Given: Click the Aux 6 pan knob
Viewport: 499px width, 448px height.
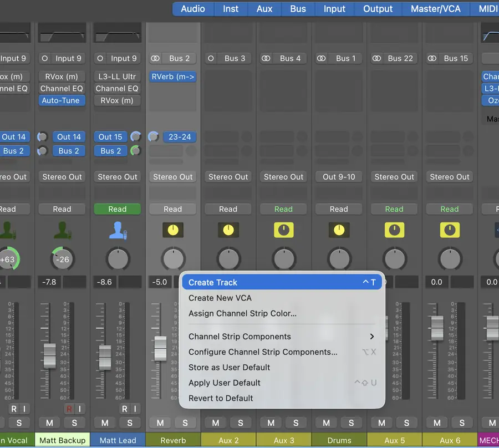Looking at the screenshot, I should [450, 259].
